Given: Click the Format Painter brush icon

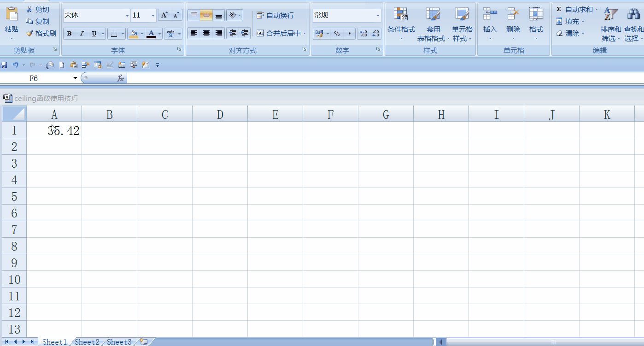Looking at the screenshot, I should [x=30, y=34].
